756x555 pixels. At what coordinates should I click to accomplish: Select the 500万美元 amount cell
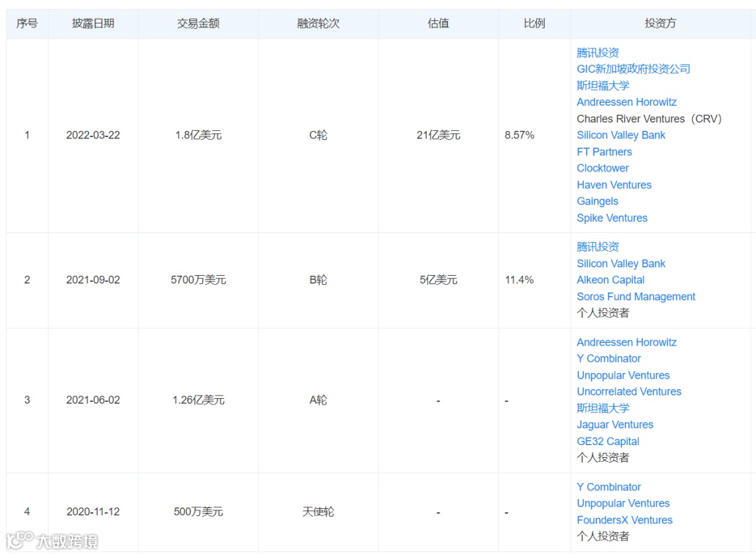click(x=198, y=512)
